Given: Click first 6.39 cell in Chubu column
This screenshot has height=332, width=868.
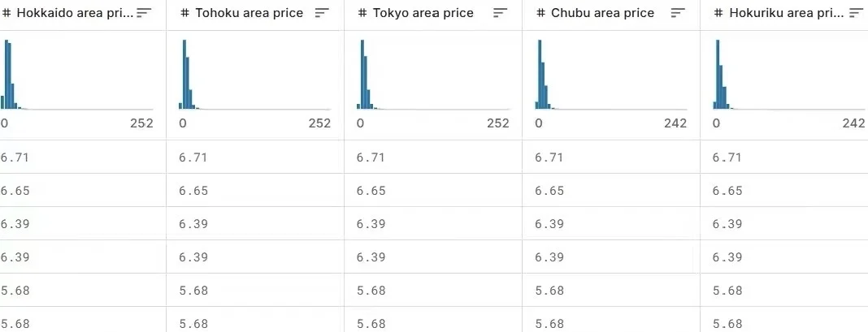Looking at the screenshot, I should pos(549,224).
